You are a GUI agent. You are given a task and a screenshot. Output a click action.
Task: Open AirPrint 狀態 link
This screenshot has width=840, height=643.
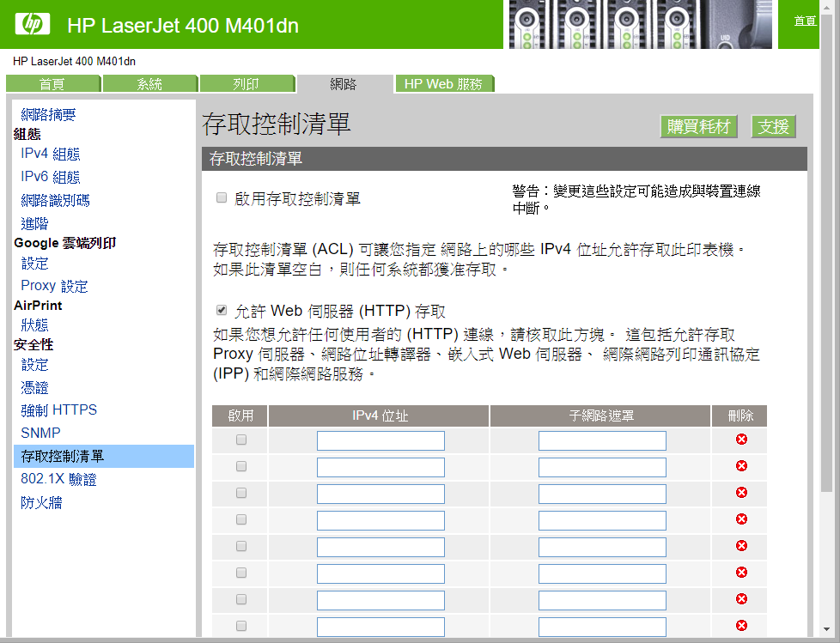coord(34,325)
